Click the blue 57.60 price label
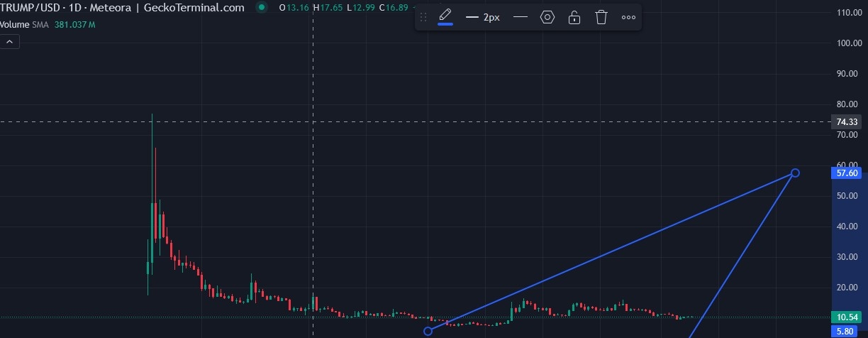868x338 pixels. click(x=848, y=173)
